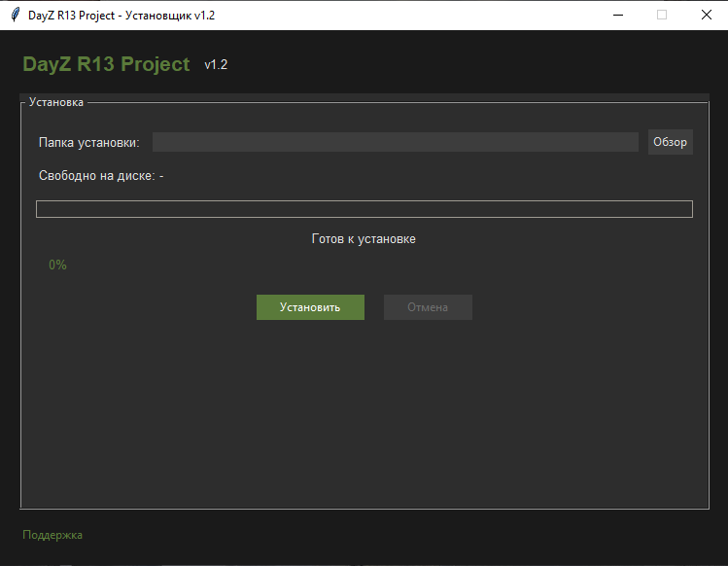The width and height of the screenshot is (728, 566).
Task: Focus the Папка установки path field
Action: coord(396,142)
